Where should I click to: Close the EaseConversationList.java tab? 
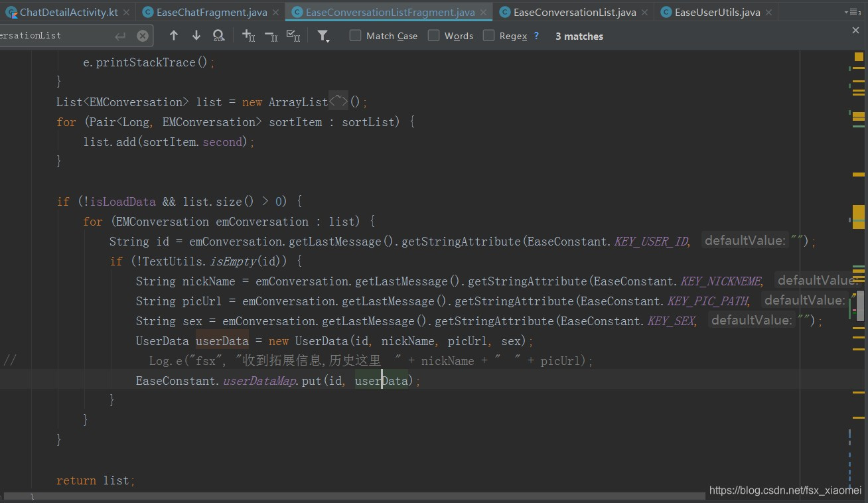[x=645, y=13]
